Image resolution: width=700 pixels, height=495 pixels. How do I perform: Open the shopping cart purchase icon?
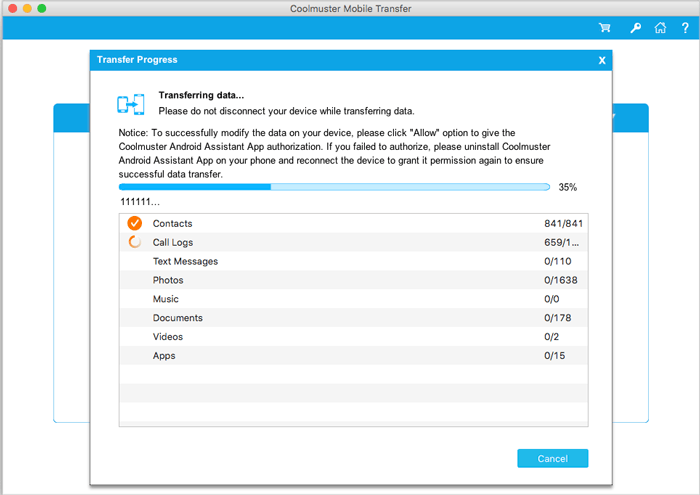tap(605, 28)
